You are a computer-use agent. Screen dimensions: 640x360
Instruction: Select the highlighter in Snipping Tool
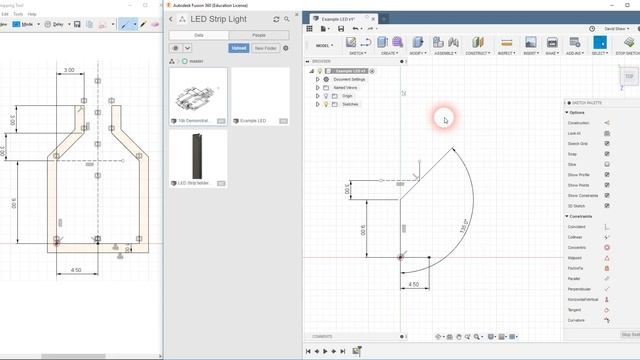click(x=143, y=24)
